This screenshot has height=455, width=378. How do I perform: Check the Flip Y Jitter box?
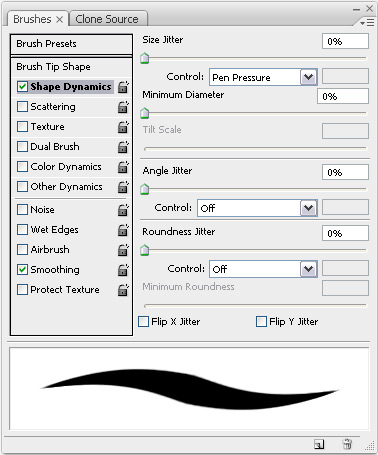(x=261, y=322)
